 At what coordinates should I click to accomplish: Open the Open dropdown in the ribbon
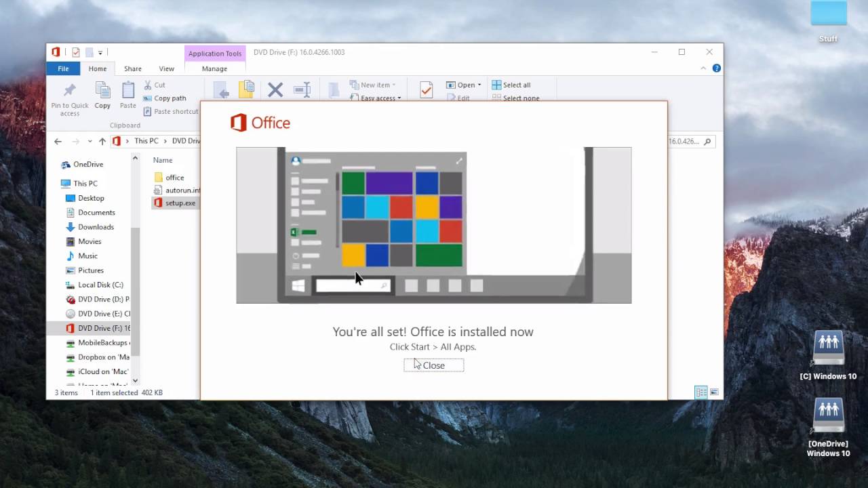tap(464, 85)
